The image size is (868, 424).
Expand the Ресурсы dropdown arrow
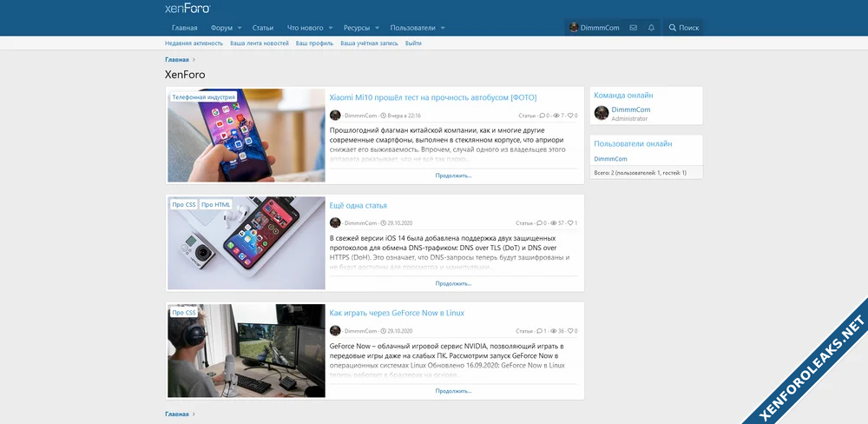tap(378, 28)
